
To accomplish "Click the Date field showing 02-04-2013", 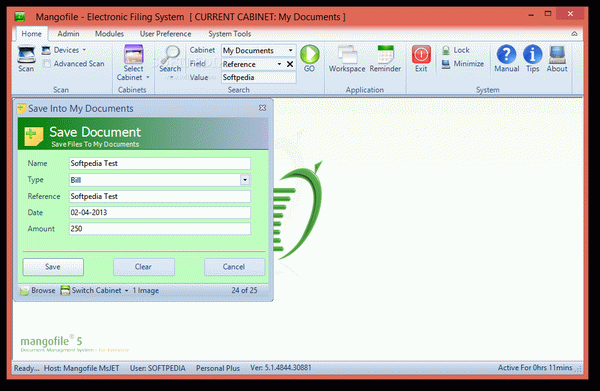I will pos(160,212).
